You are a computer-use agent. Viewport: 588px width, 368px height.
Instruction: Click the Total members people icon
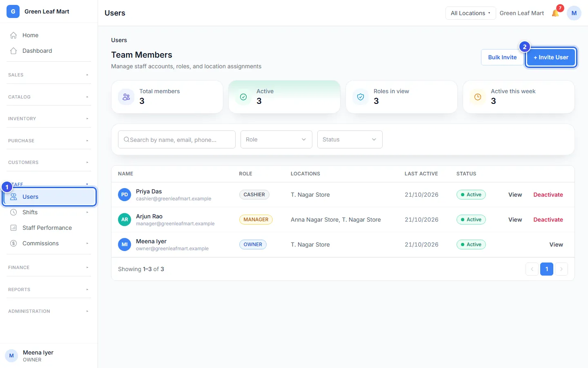126,97
